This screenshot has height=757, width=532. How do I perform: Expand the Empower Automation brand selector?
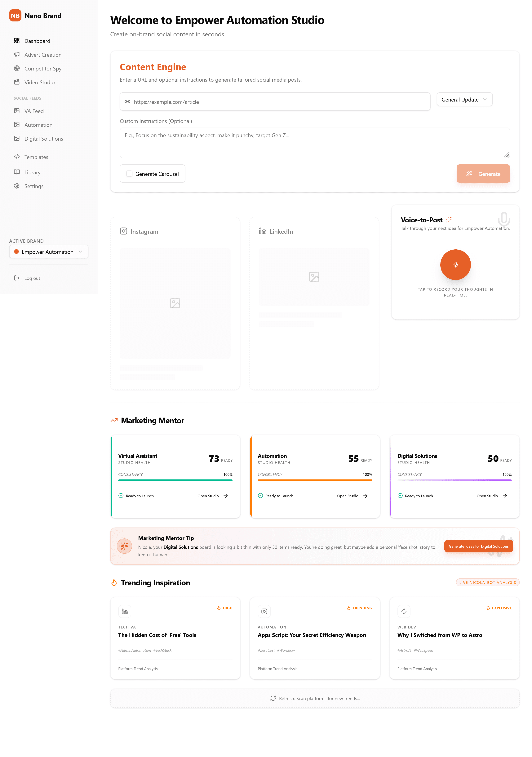49,252
